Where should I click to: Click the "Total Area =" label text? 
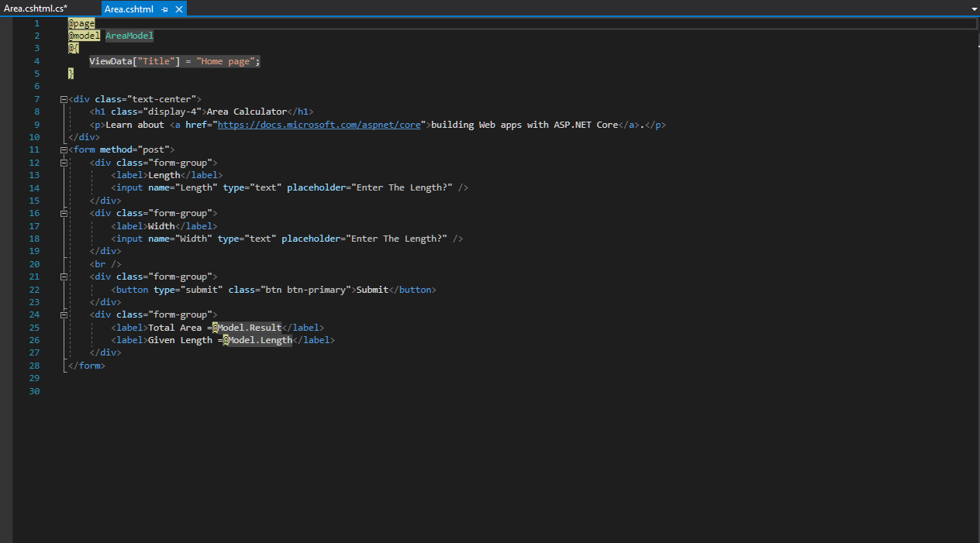click(180, 328)
